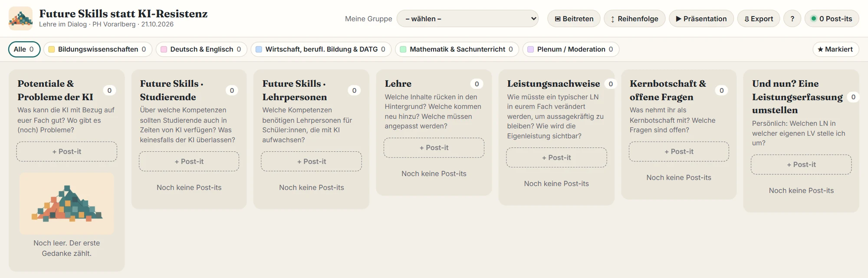Add a Post-it in the Leistungsnachweise column

(x=556, y=157)
